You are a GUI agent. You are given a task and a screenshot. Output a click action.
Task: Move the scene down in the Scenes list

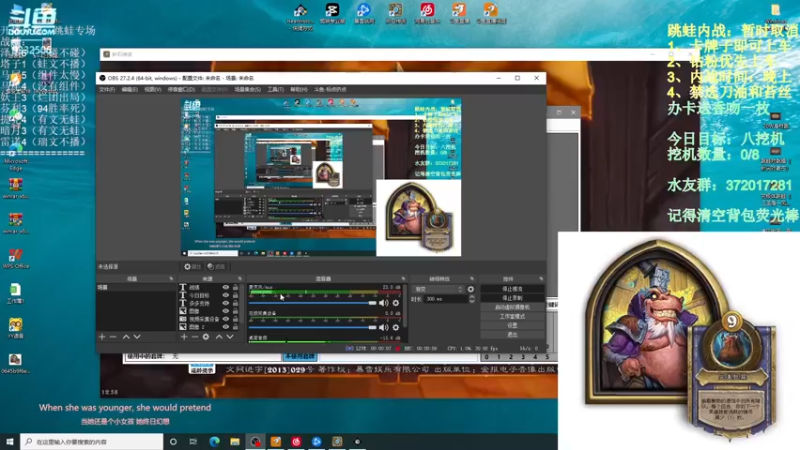[137, 337]
